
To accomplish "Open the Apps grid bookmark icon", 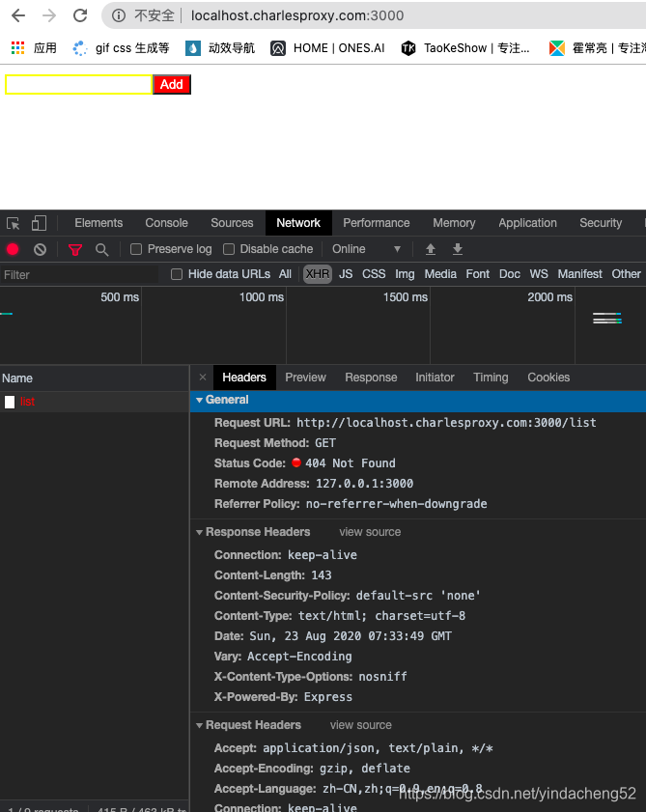I will (x=18, y=48).
